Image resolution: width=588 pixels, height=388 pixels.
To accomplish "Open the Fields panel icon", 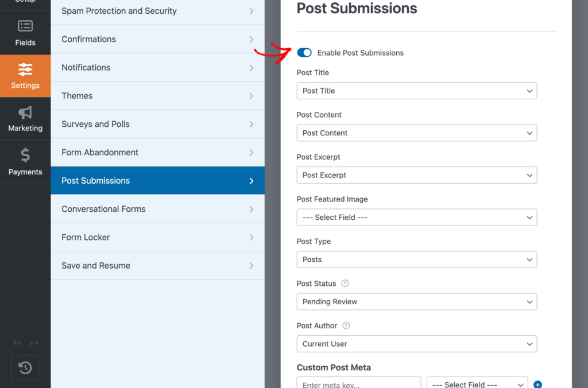I will coord(25,26).
